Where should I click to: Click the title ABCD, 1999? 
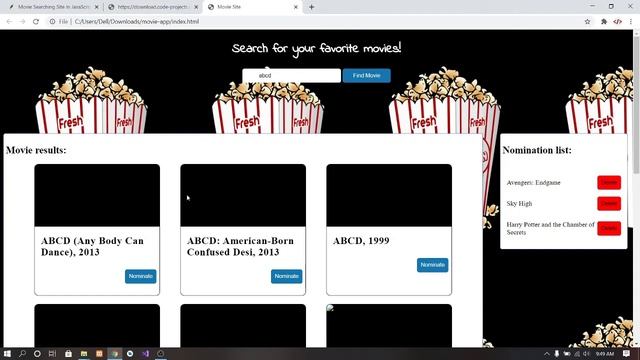361,241
